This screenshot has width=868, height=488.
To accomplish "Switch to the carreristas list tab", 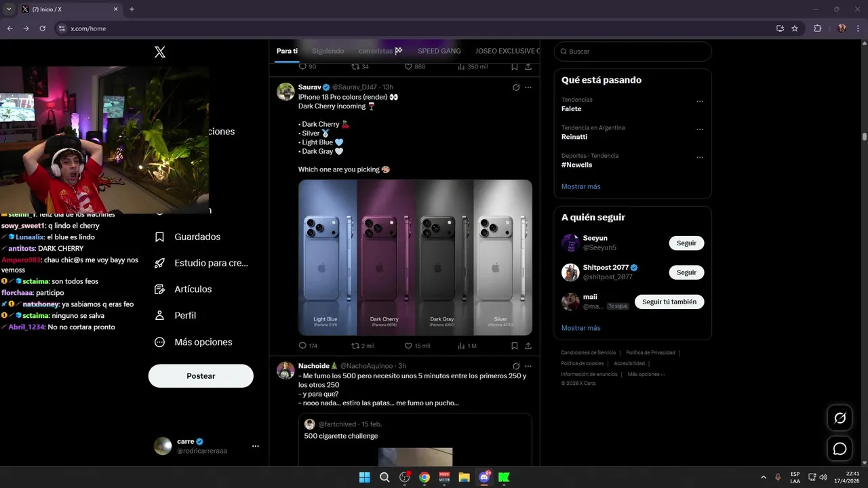I will [x=380, y=51].
